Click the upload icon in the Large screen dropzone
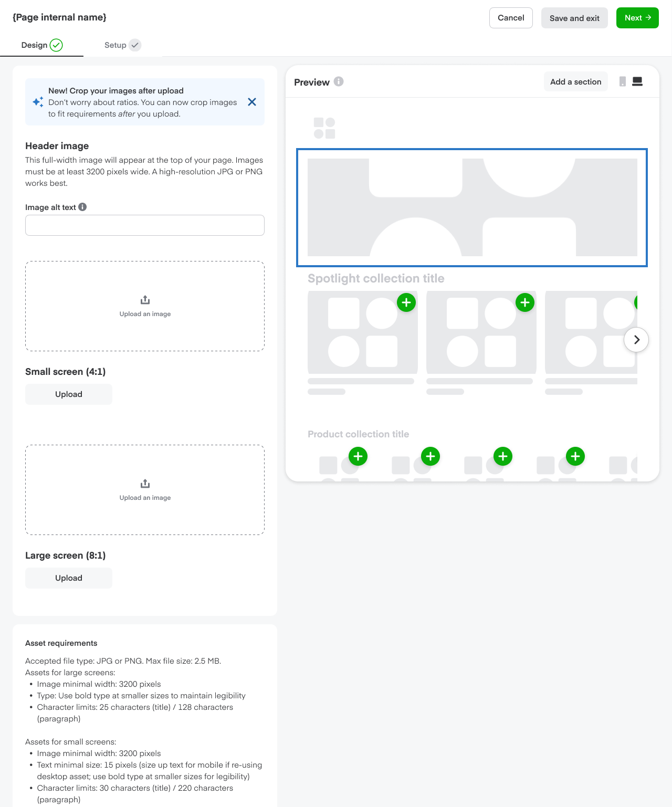 point(145,484)
